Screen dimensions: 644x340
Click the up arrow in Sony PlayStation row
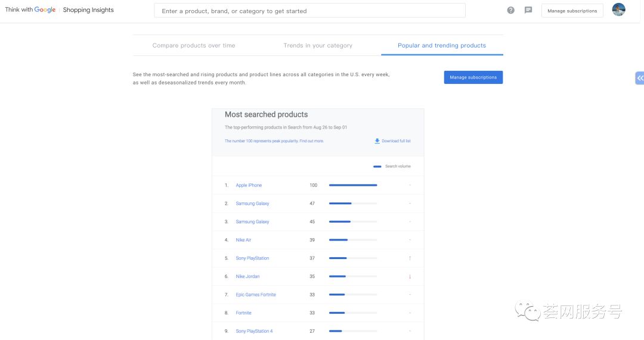tap(410, 258)
